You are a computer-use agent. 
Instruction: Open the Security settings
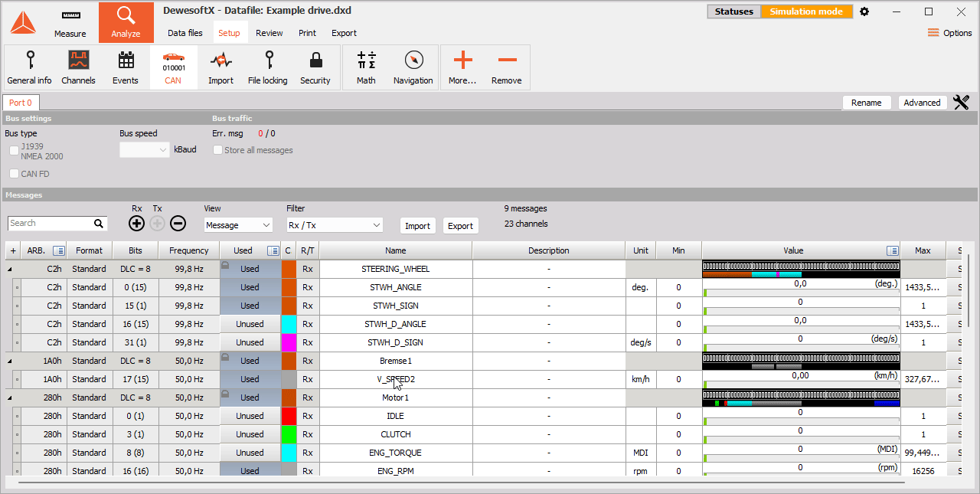click(x=315, y=67)
